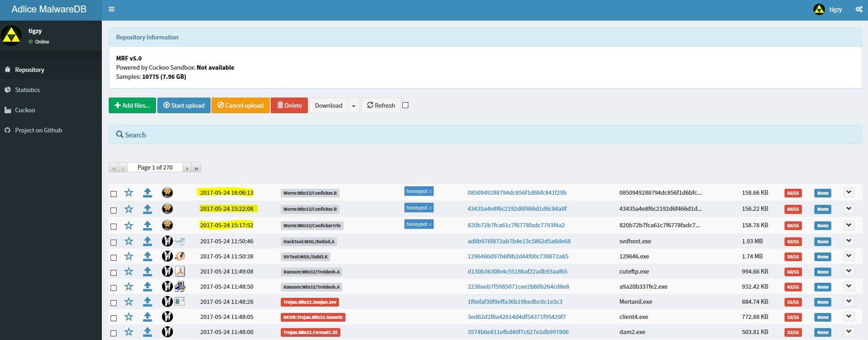The image size is (868, 340).
Task: Tick the checkbox for svdhost.exe row
Action: (x=113, y=242)
